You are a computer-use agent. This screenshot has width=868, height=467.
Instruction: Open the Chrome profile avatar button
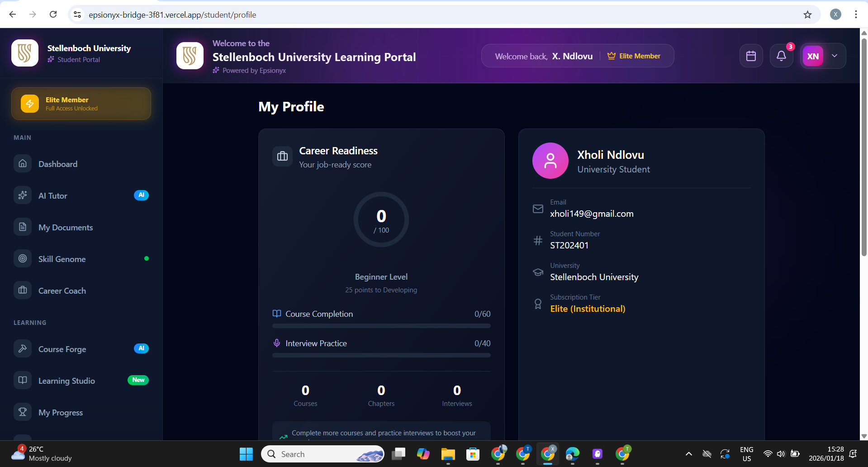pyautogui.click(x=835, y=14)
